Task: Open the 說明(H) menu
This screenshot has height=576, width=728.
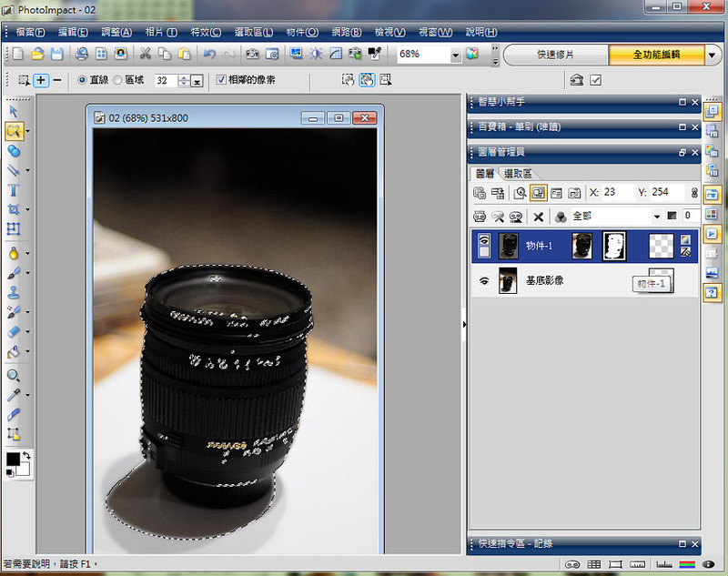Action: [481, 32]
